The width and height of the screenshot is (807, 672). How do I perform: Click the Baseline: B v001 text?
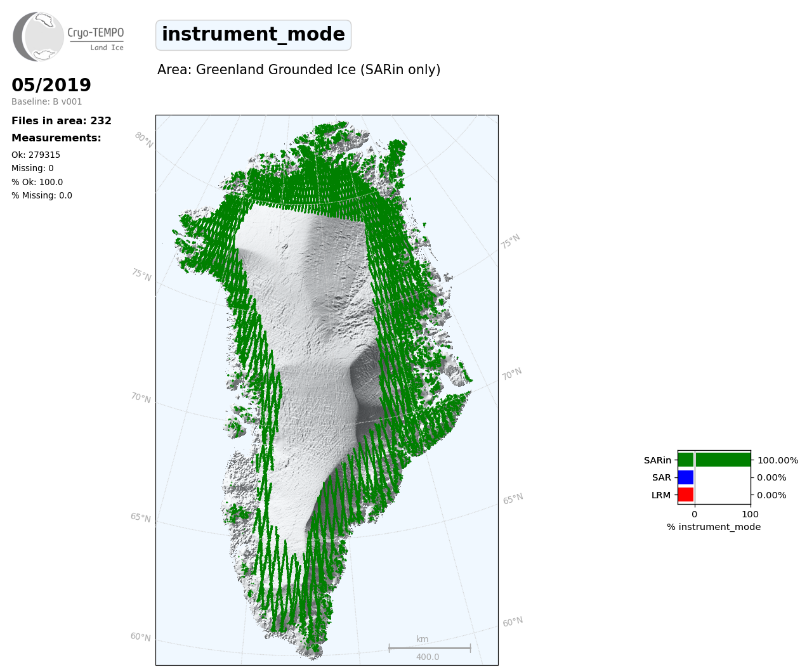click(x=46, y=101)
